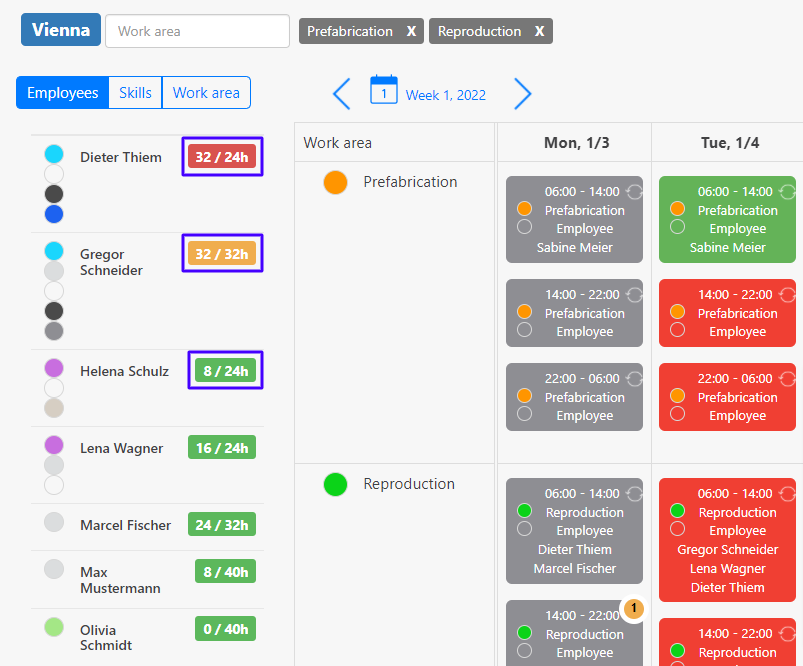Remove the Prefabrication filter tag
This screenshot has height=666, width=803.
[x=411, y=31]
